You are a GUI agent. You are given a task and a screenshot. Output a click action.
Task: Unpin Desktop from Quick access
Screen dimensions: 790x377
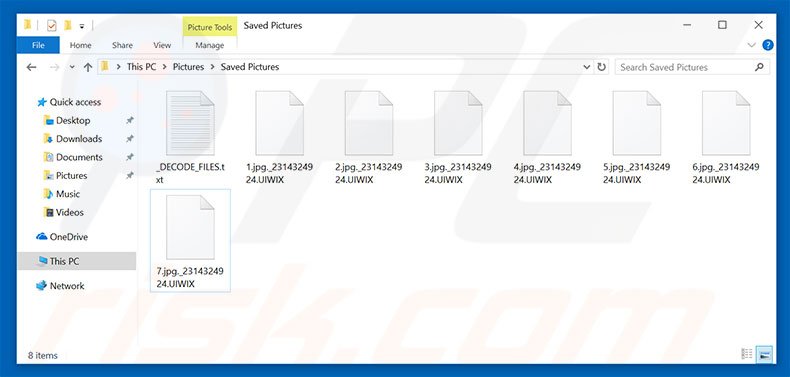point(129,120)
